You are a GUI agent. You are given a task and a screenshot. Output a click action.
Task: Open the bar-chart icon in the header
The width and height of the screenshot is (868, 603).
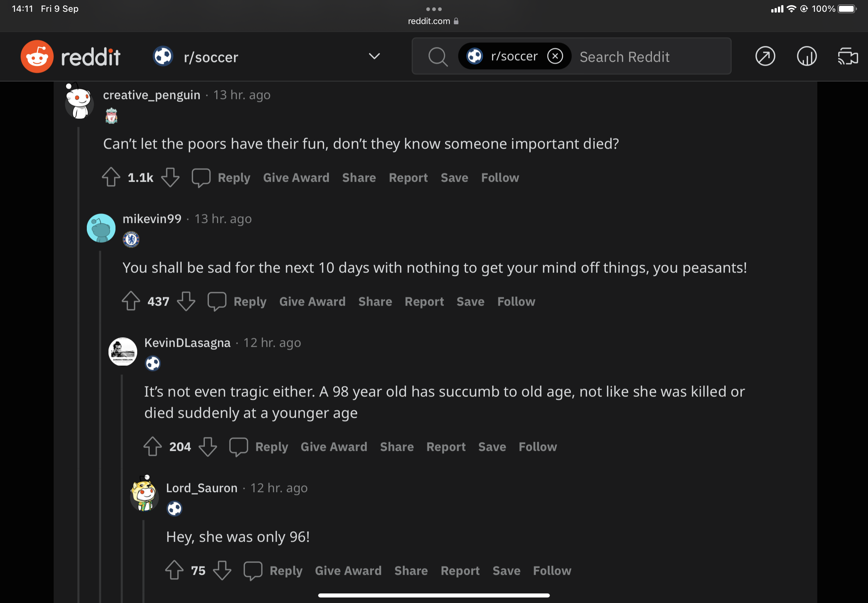[x=807, y=57]
